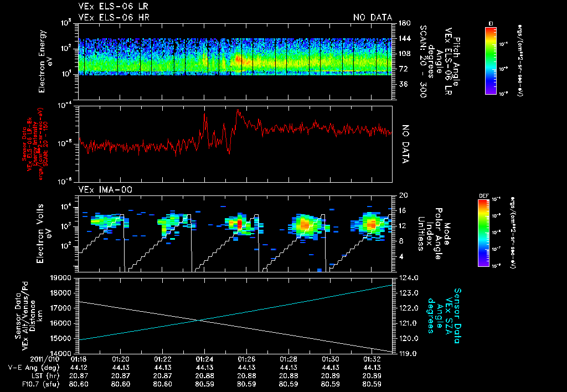Click SZA axis tick '120.0'
567x392 pixels.
409,338
